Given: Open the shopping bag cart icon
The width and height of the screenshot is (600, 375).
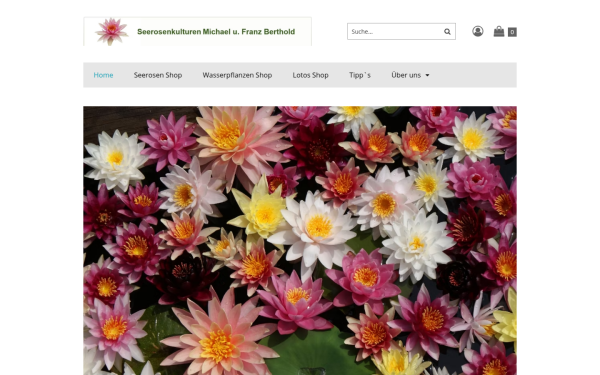Looking at the screenshot, I should pyautogui.click(x=499, y=31).
